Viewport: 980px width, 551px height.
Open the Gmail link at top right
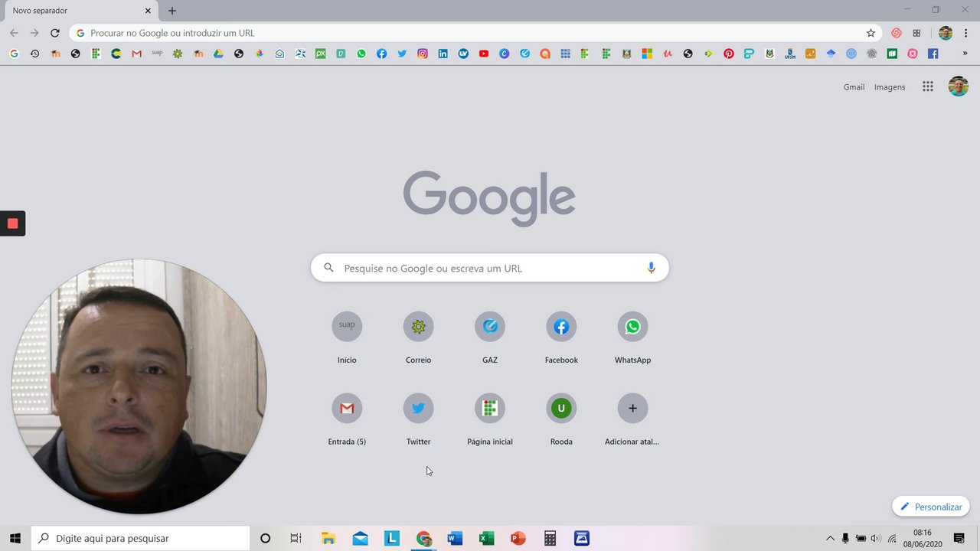tap(854, 87)
